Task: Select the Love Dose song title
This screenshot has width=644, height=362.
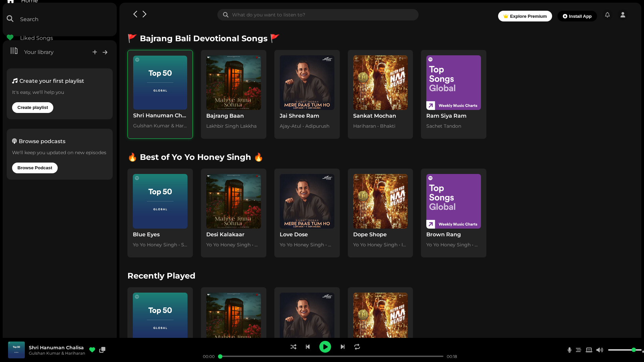Action: (x=293, y=234)
